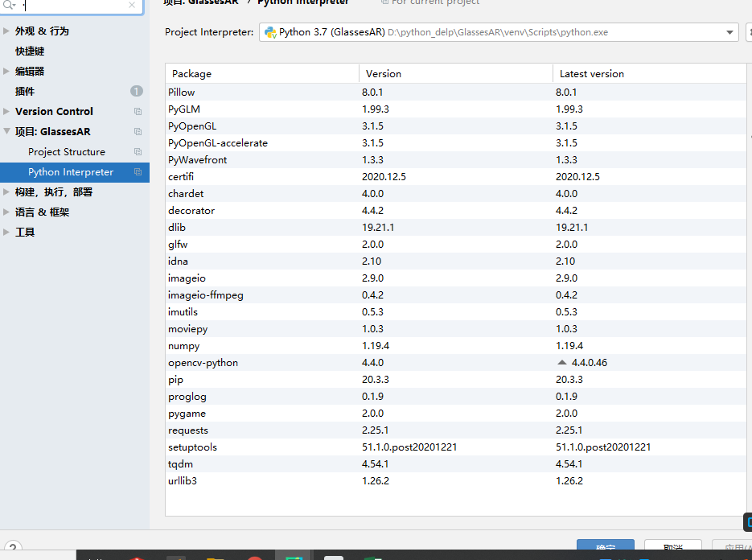This screenshot has height=560, width=752.
Task: Expand the 外观 & 行为 settings group
Action: [6, 31]
